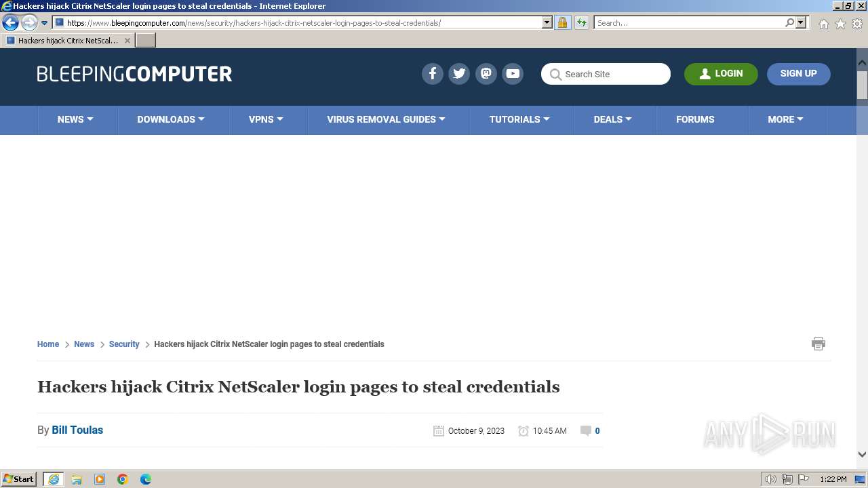The image size is (868, 488).
Task: Expand the NEWS navigation menu
Action: 75,119
